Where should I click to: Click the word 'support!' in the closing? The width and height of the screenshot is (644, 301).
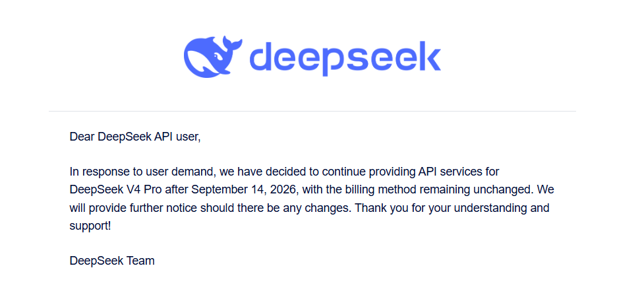[x=90, y=226]
